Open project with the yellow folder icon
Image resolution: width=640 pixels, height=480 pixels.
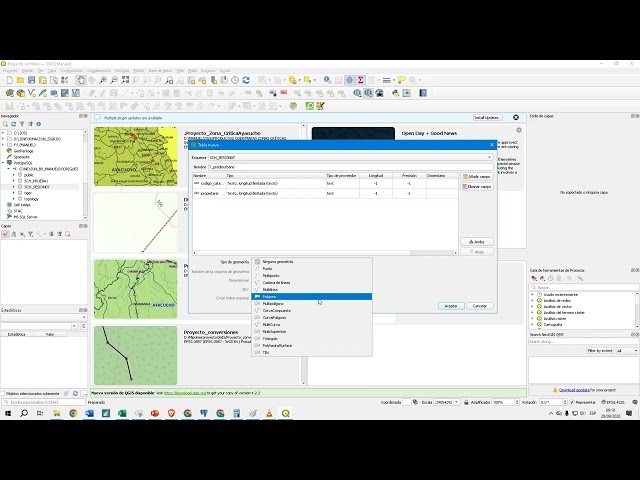[x=20, y=80]
